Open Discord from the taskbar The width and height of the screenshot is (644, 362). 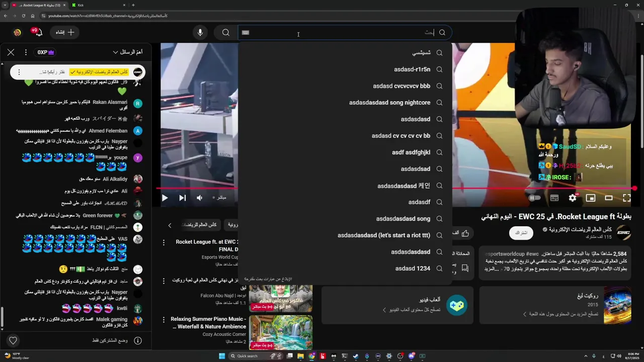pos(411,356)
